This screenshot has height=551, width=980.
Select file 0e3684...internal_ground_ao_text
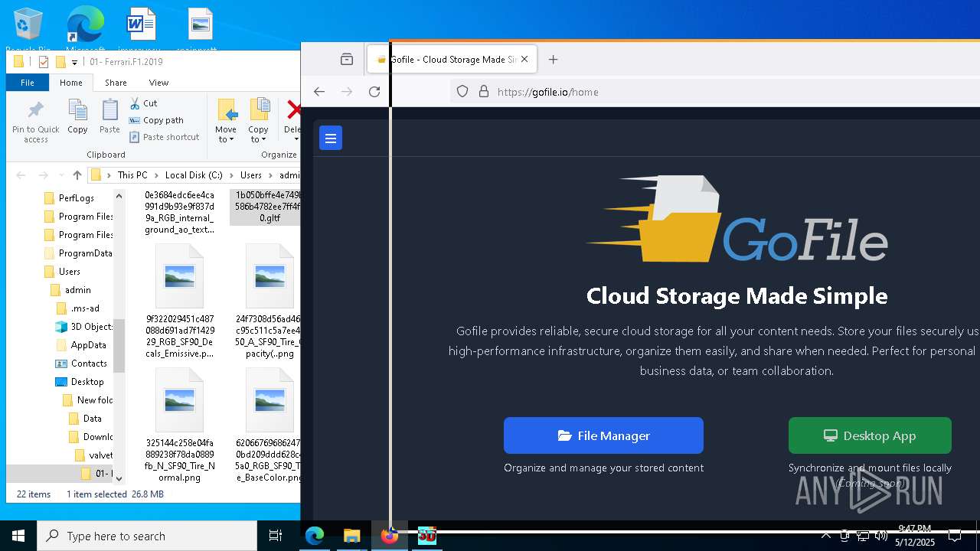point(179,212)
